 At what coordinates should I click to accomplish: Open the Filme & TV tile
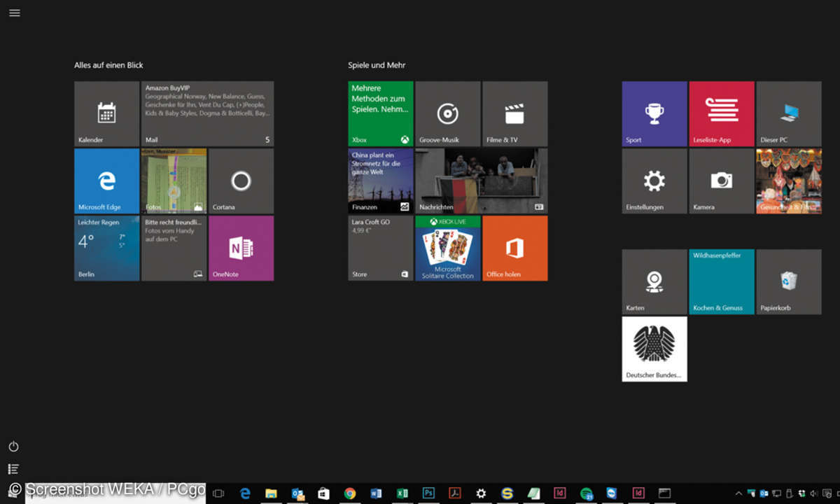515,113
